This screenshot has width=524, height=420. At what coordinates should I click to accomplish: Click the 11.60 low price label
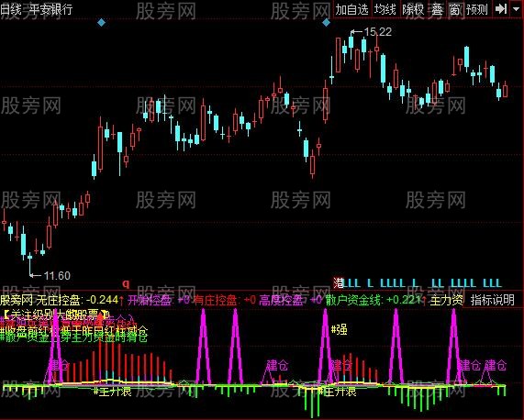[57, 276]
